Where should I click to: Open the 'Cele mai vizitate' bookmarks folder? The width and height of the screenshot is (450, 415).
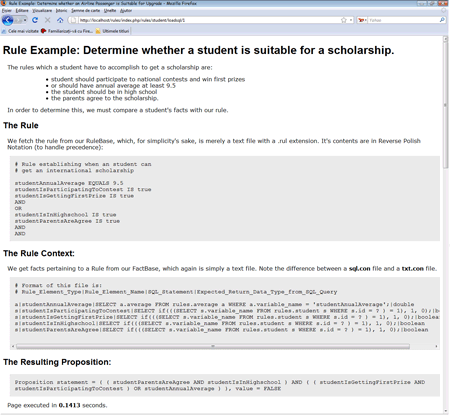[20, 31]
